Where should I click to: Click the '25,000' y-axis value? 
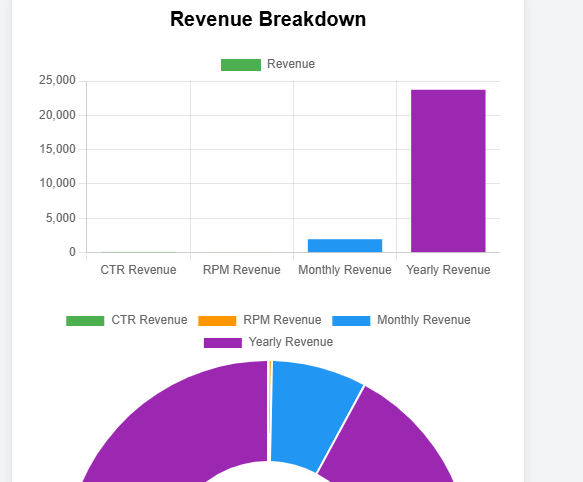[x=57, y=80]
